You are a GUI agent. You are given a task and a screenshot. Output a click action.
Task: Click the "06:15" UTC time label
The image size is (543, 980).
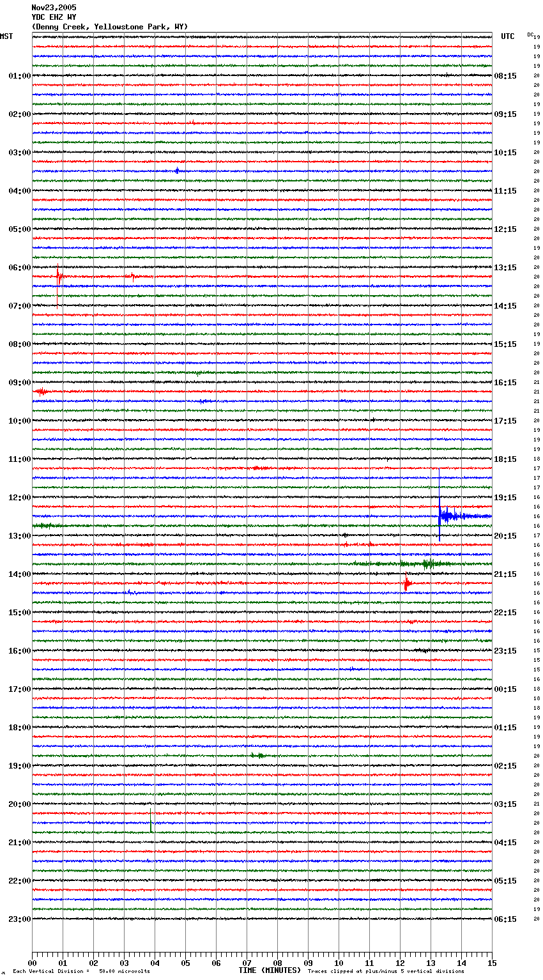point(505,919)
